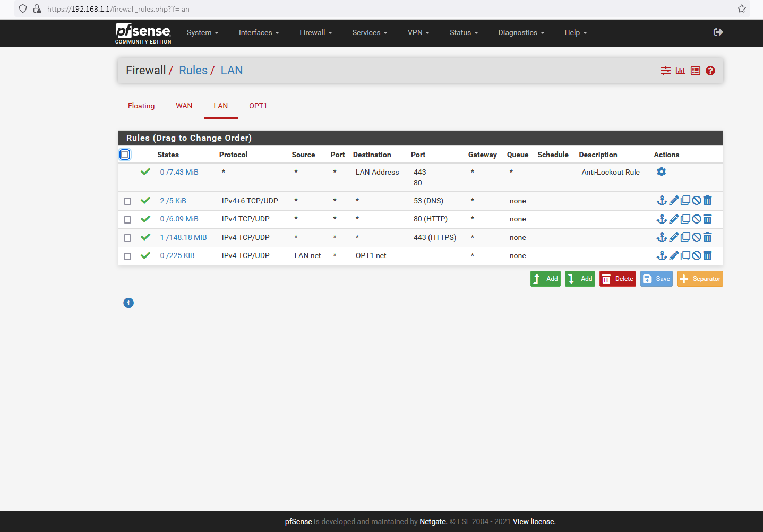This screenshot has height=532, width=763.
Task: Delete the OPT1 net rule
Action: [x=707, y=255]
